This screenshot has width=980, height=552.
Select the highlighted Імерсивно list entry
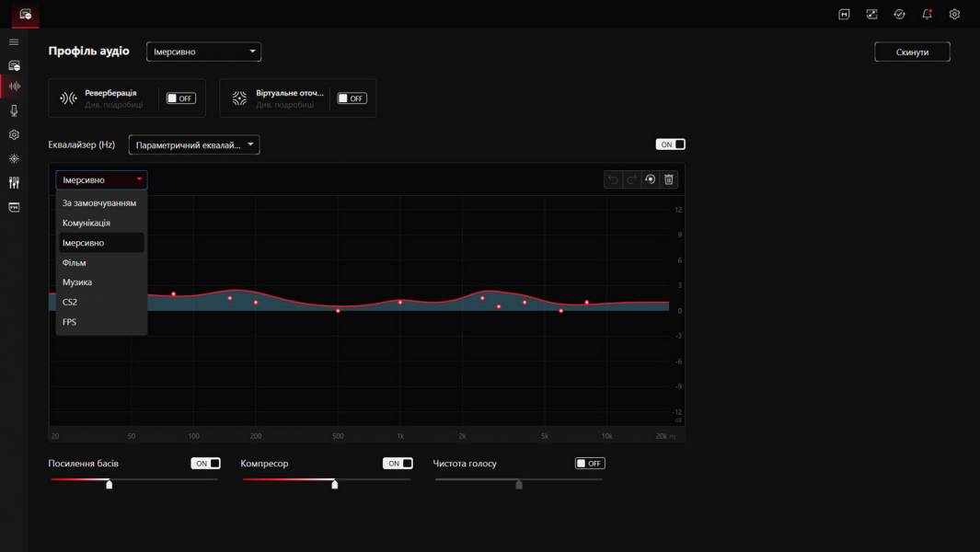101,243
